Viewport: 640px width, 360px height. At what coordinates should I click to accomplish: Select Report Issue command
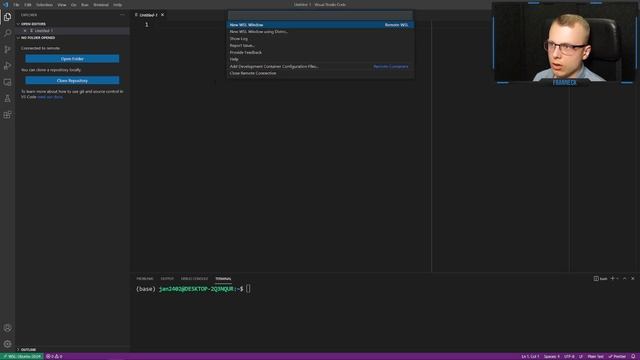[320, 46]
